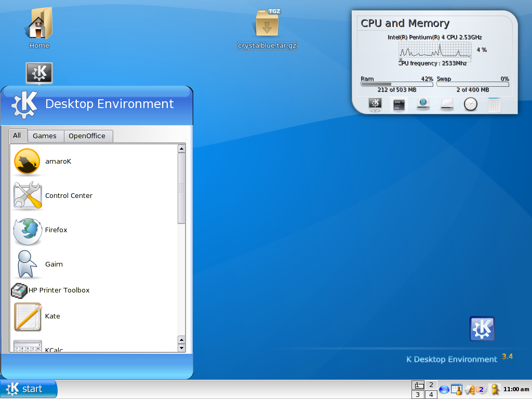Click the 'Desktop Environment' menu header text
Image resolution: width=532 pixels, height=399 pixels.
click(x=109, y=104)
